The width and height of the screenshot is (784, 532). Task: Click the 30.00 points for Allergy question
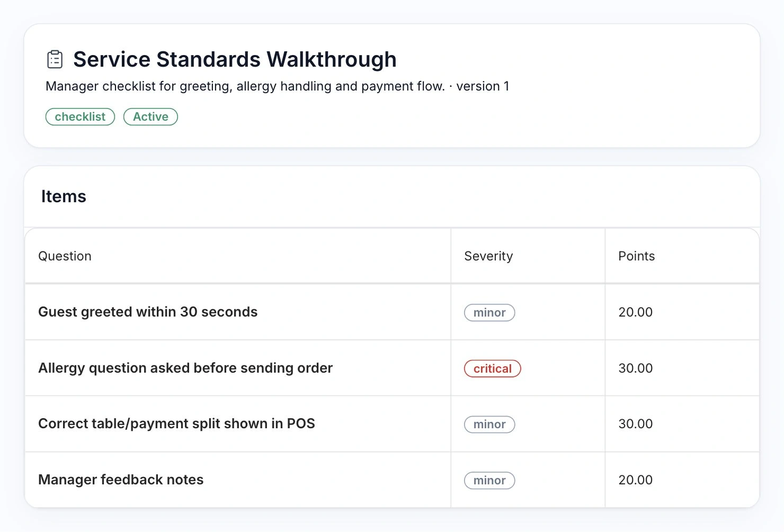coord(635,368)
